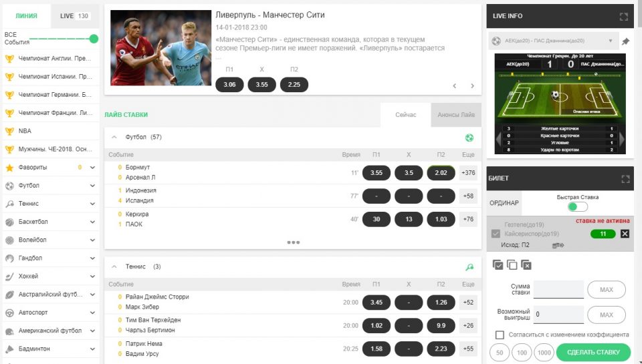Click the Сумма ставки input field

point(558,289)
